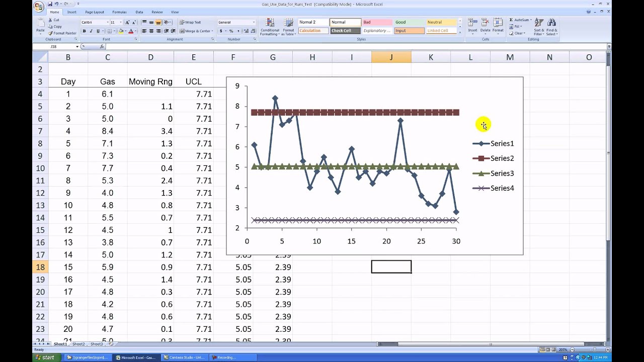The image size is (644, 362).
Task: Open the Office Button menu
Action: [x=39, y=6]
